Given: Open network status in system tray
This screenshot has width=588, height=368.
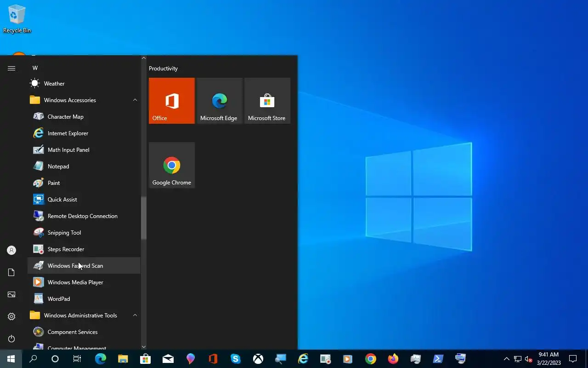Looking at the screenshot, I should point(518,359).
